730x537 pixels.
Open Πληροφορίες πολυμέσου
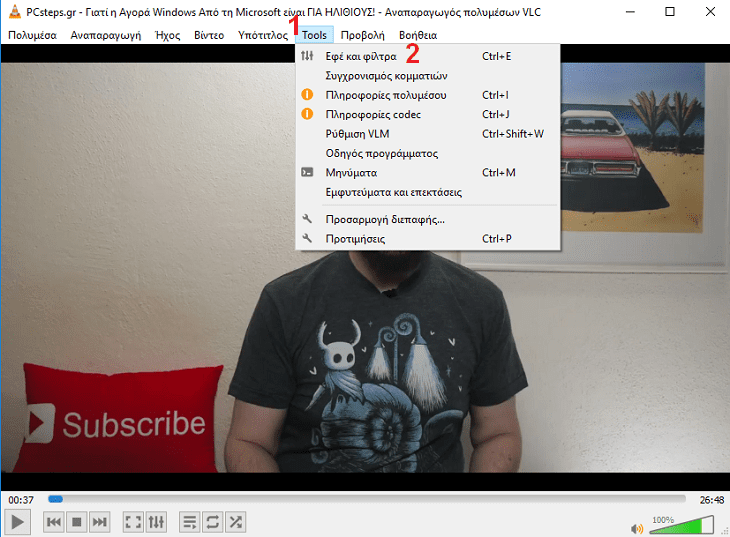pyautogui.click(x=427, y=95)
